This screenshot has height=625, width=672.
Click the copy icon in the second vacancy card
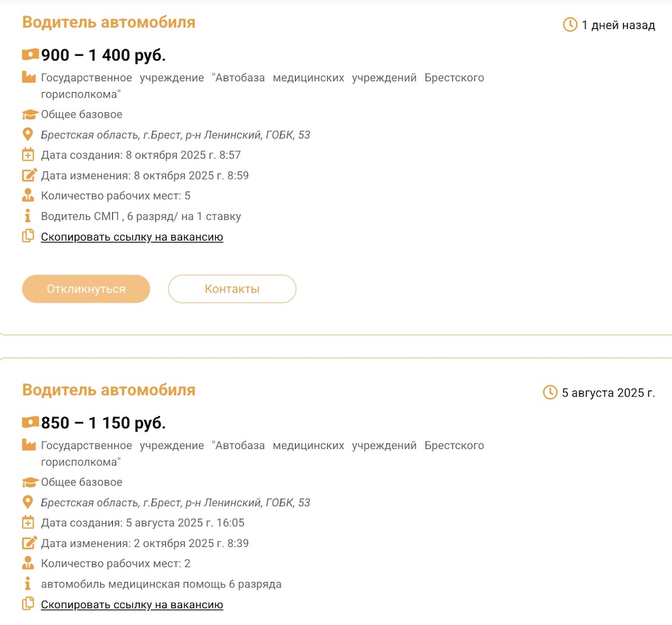(x=28, y=604)
